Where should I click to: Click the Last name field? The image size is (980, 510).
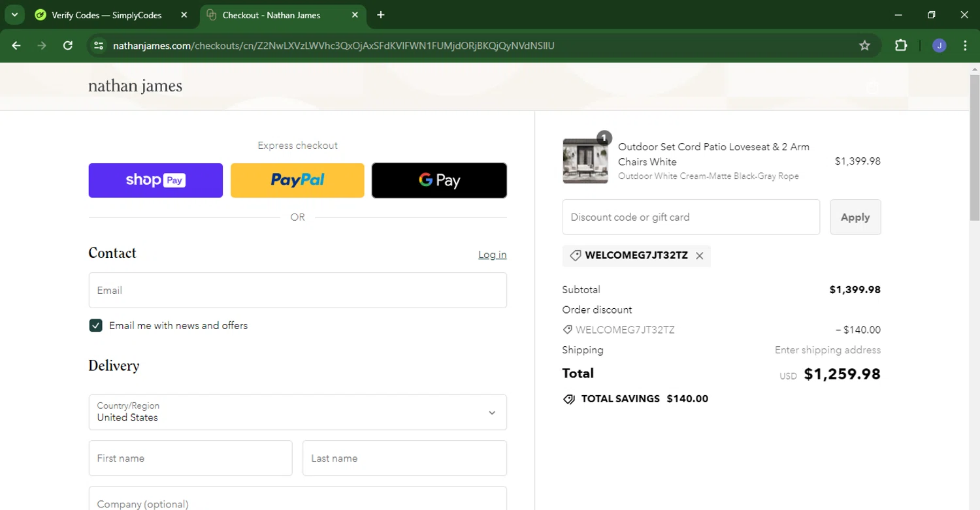(404, 458)
